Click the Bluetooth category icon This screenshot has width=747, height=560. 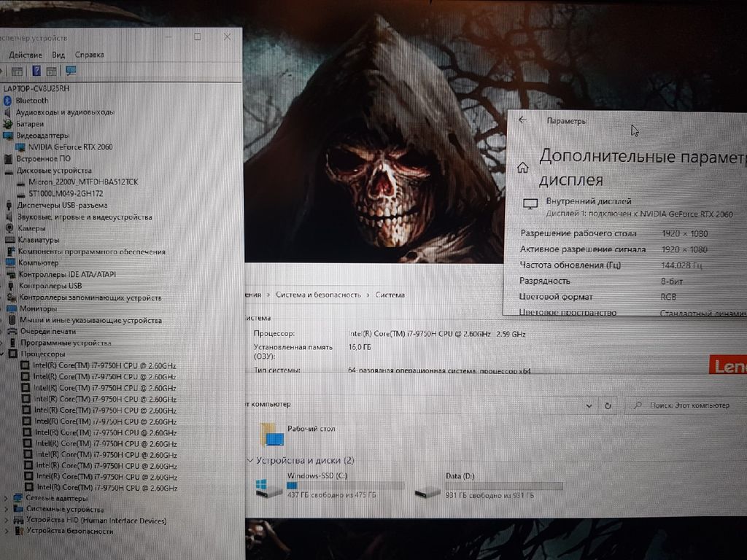7,101
